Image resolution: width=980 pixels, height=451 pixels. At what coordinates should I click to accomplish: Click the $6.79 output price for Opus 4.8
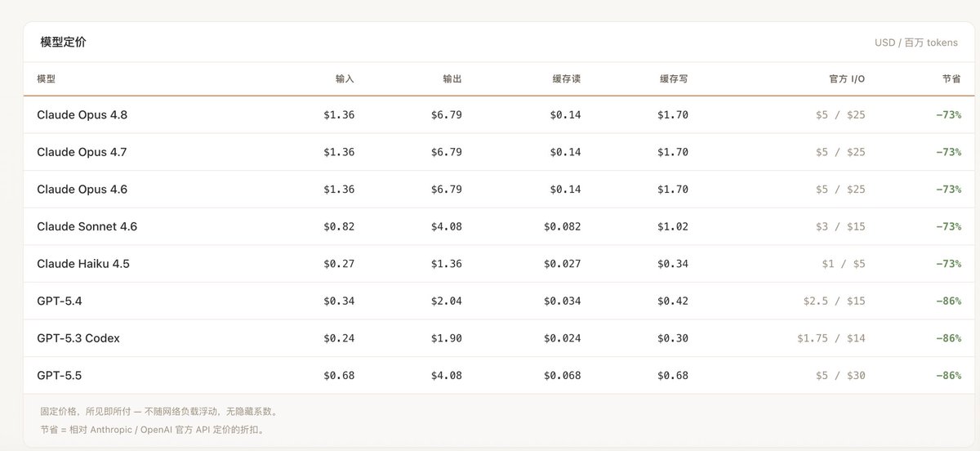tap(447, 115)
